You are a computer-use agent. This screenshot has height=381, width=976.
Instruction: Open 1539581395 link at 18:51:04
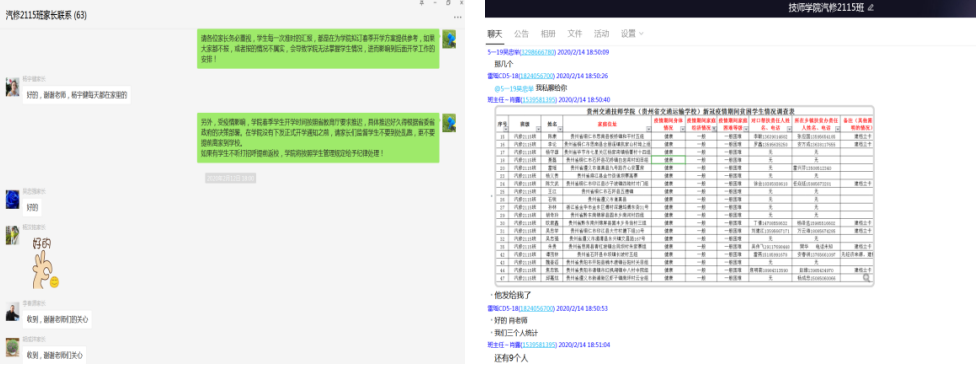click(x=539, y=344)
